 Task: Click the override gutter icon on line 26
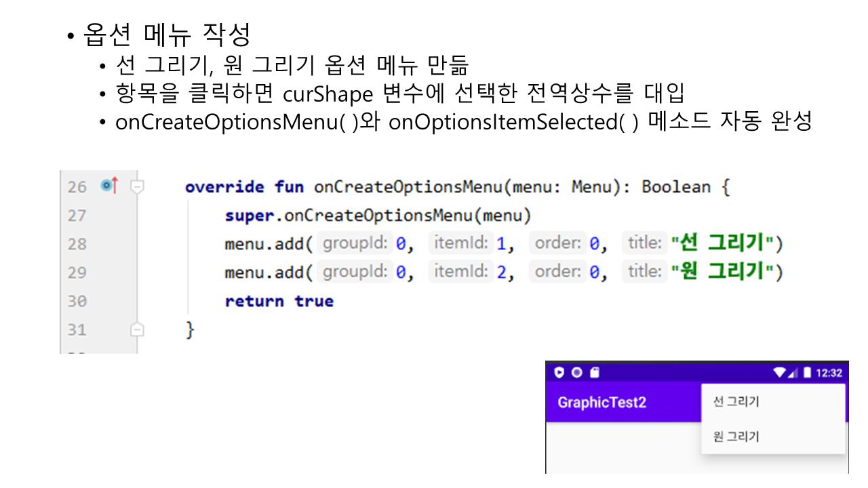pos(108,186)
